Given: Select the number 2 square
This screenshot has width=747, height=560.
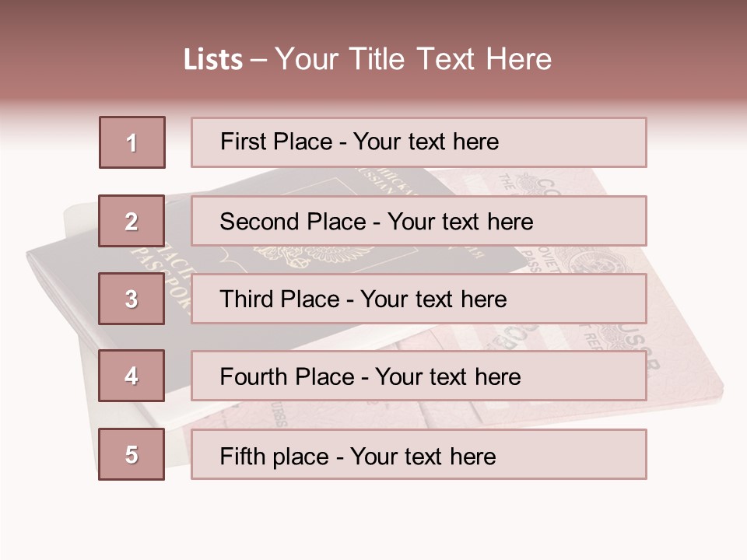Looking at the screenshot, I should (x=132, y=221).
